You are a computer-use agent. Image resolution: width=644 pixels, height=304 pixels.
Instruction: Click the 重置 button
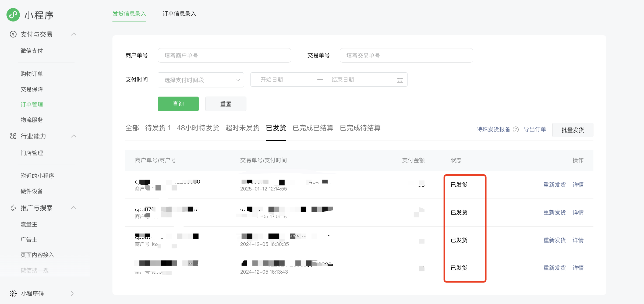point(226,104)
